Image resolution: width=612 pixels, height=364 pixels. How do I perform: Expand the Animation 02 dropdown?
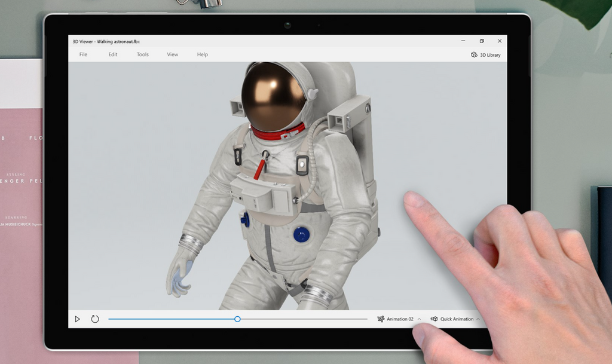click(418, 319)
